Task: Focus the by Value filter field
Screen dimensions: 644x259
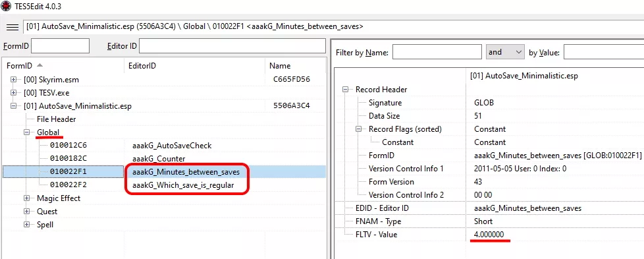Action: pos(604,52)
